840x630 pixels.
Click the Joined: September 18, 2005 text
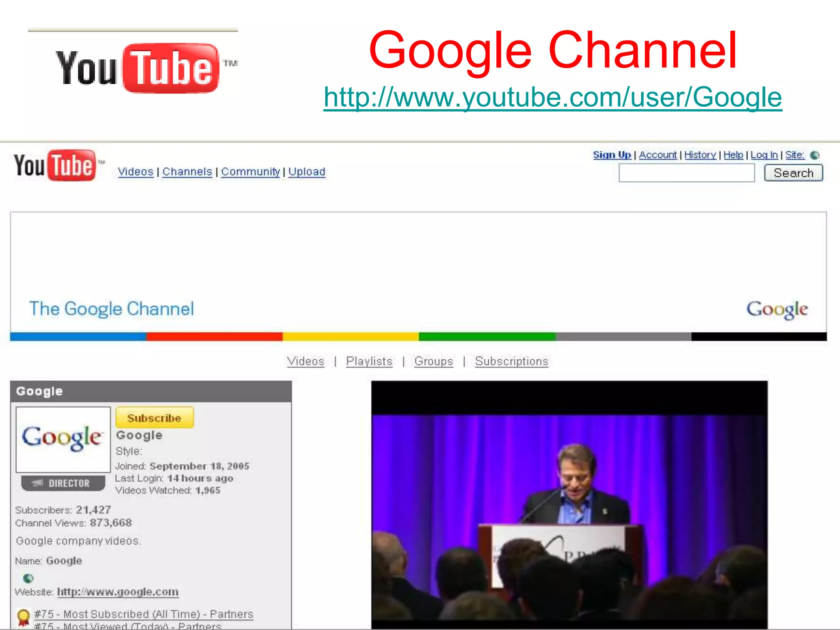click(x=183, y=466)
